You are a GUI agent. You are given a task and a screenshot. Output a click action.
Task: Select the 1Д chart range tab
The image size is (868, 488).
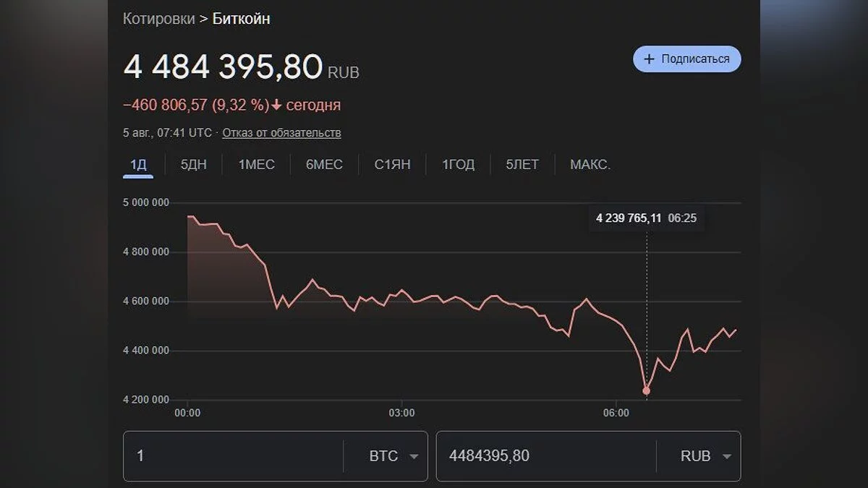coord(138,165)
